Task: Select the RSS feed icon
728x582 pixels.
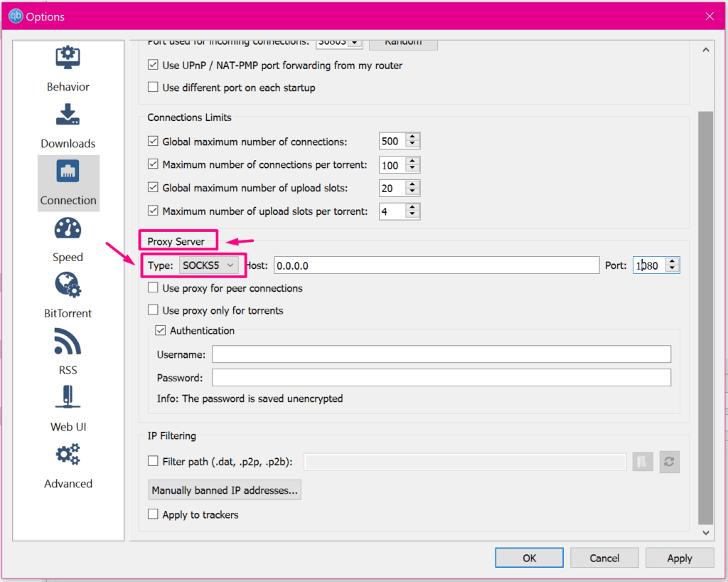Action: click(x=68, y=342)
